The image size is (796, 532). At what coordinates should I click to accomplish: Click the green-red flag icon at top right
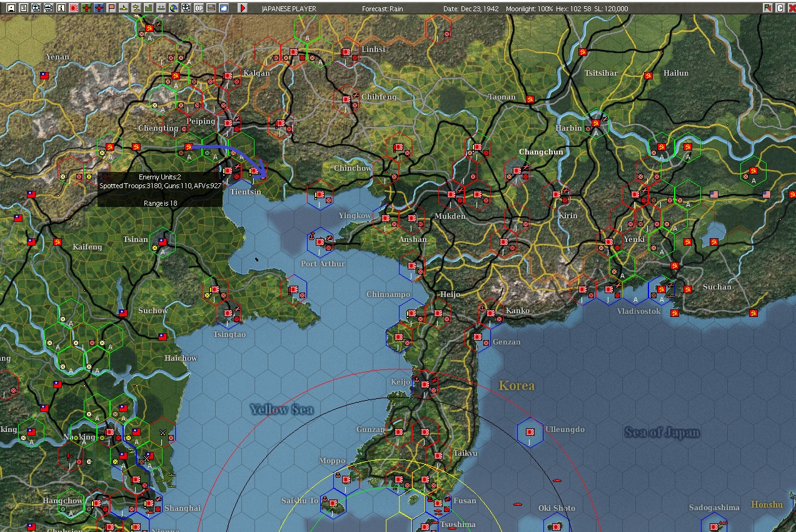pos(767,8)
